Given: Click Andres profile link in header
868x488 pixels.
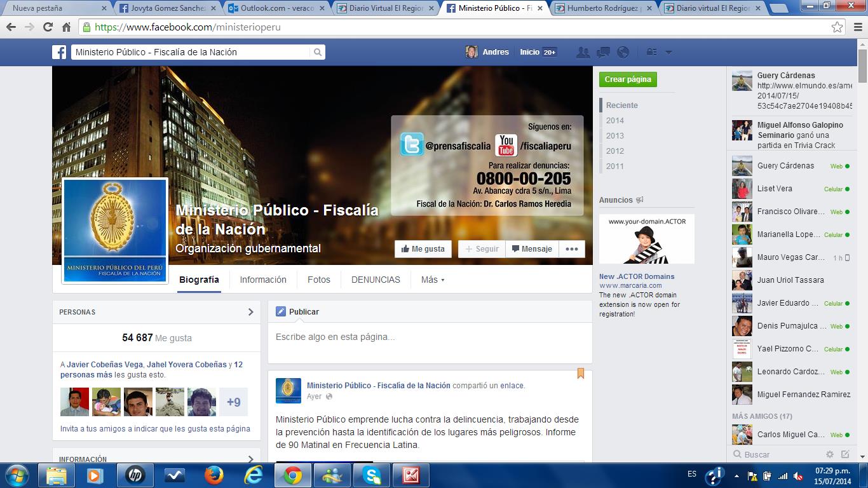Looking at the screenshot, I should point(487,52).
